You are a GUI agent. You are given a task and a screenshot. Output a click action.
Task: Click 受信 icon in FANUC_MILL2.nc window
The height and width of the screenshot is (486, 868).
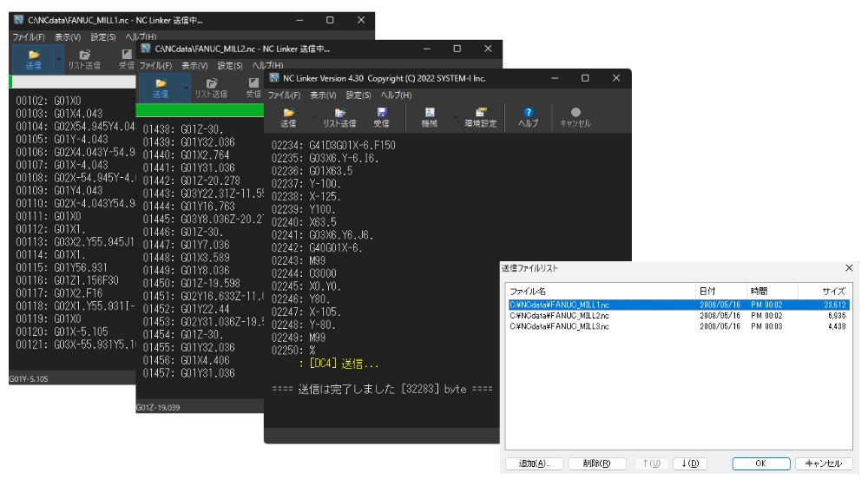pos(253,88)
